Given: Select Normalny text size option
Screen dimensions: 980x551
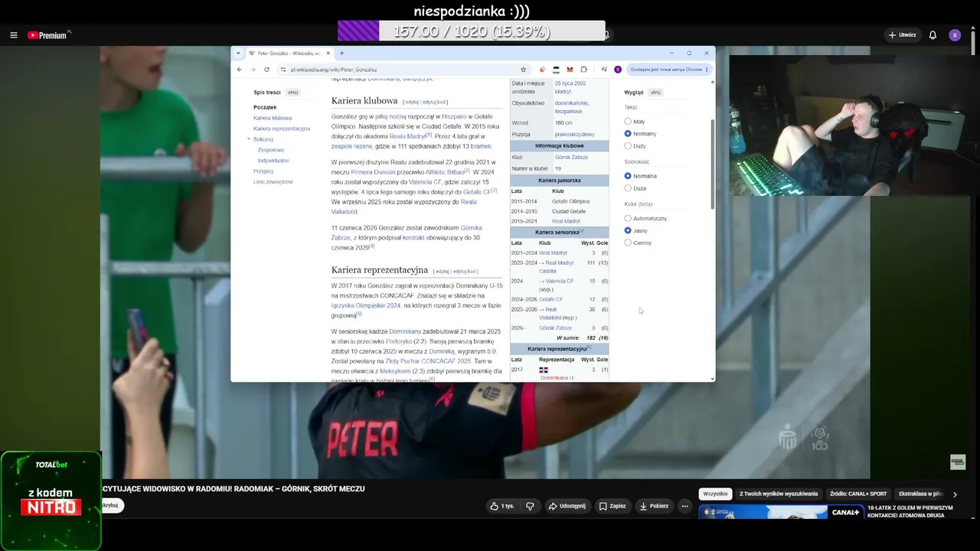Looking at the screenshot, I should click(x=628, y=134).
